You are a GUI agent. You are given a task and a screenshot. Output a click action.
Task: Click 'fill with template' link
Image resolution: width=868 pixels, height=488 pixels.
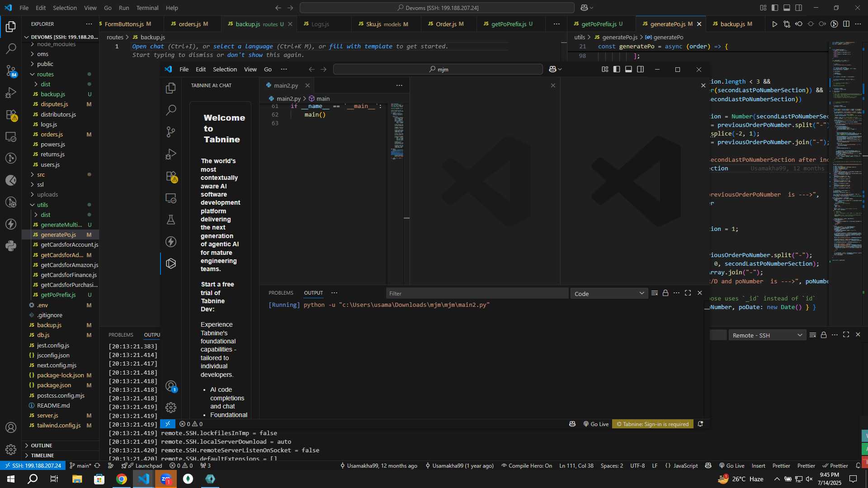tap(361, 47)
